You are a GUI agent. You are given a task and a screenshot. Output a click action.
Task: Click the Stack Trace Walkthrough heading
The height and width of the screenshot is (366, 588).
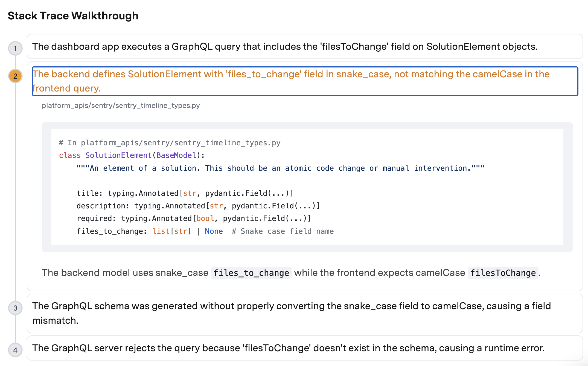pyautogui.click(x=73, y=16)
